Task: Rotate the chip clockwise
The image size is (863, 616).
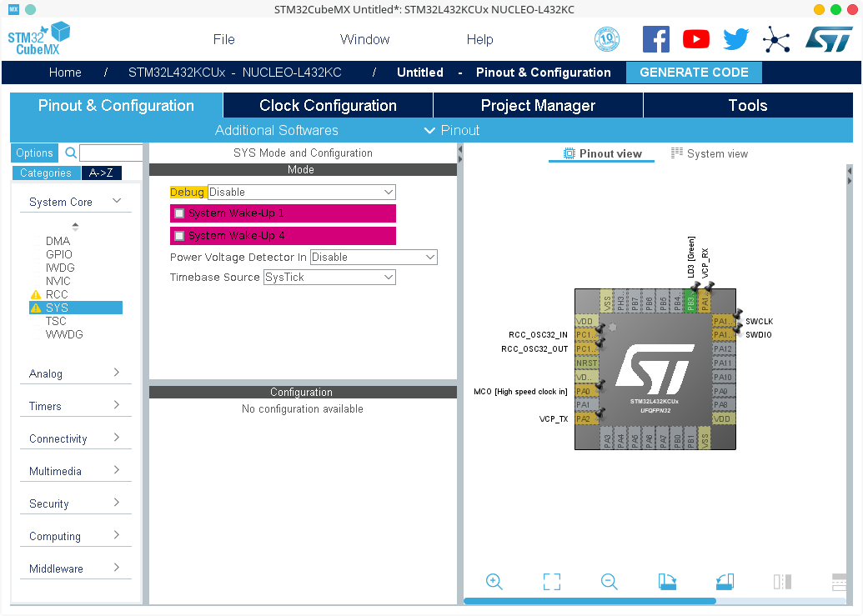Action: 667,581
